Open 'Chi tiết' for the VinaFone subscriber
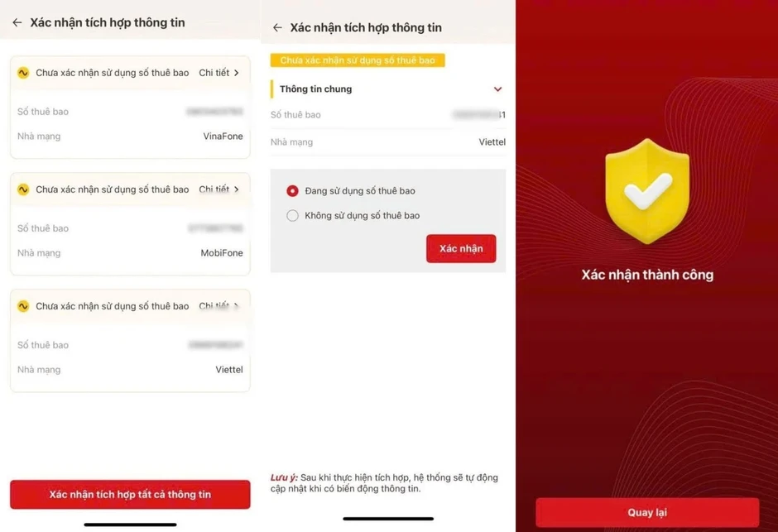Image resolution: width=778 pixels, height=532 pixels. [x=219, y=73]
